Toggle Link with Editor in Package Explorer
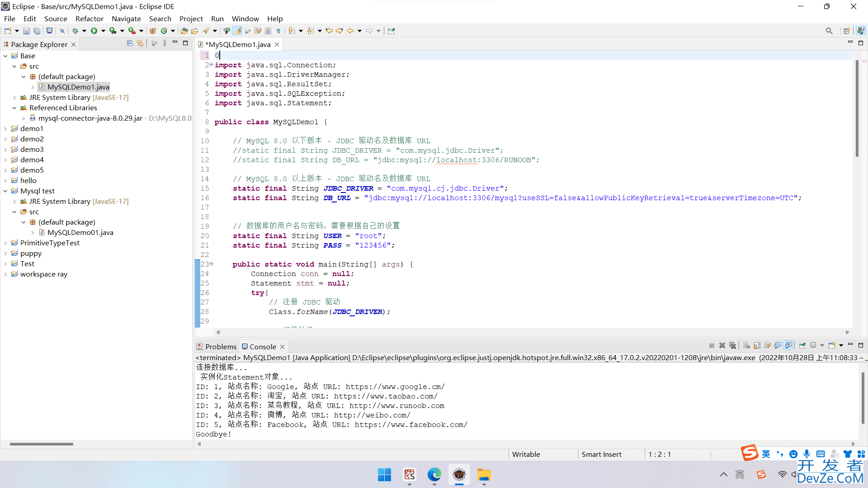Screen dimensions: 868x488 pos(140,43)
